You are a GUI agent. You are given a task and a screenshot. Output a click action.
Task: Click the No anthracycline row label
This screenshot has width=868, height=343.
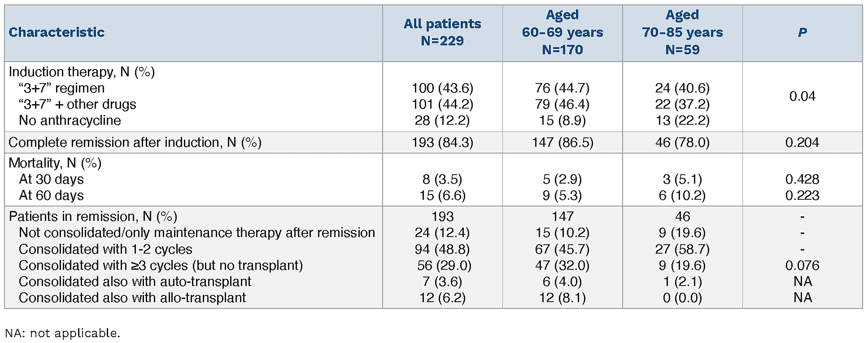tap(70, 120)
